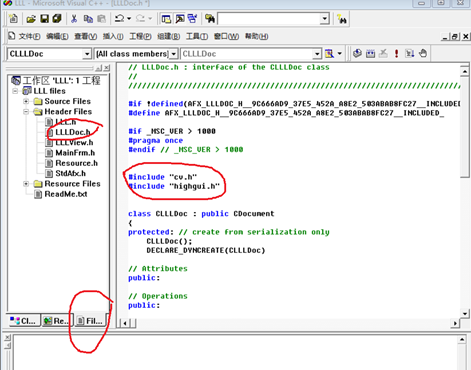Image resolution: width=471 pixels, height=370 pixels.
Task: Click the hand Insert Breakpoint icon
Action: tap(423, 53)
